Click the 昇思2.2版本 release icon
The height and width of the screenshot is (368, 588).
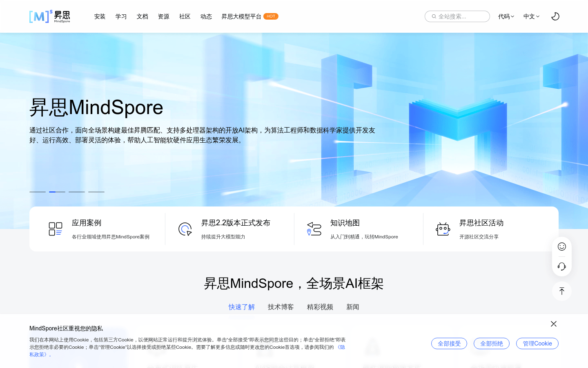[185, 229]
